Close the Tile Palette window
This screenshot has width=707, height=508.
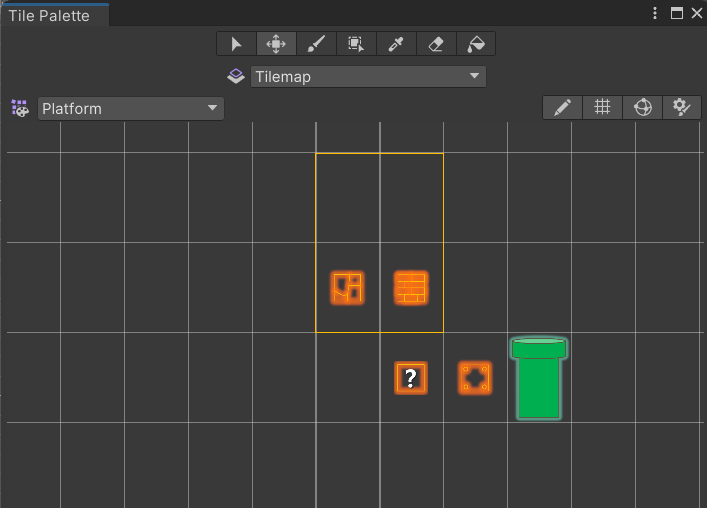point(697,13)
